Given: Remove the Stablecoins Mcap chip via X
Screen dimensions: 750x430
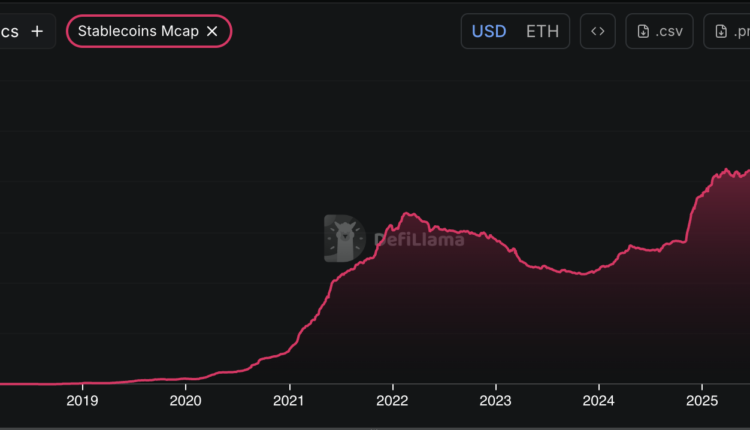Looking at the screenshot, I should coord(212,31).
